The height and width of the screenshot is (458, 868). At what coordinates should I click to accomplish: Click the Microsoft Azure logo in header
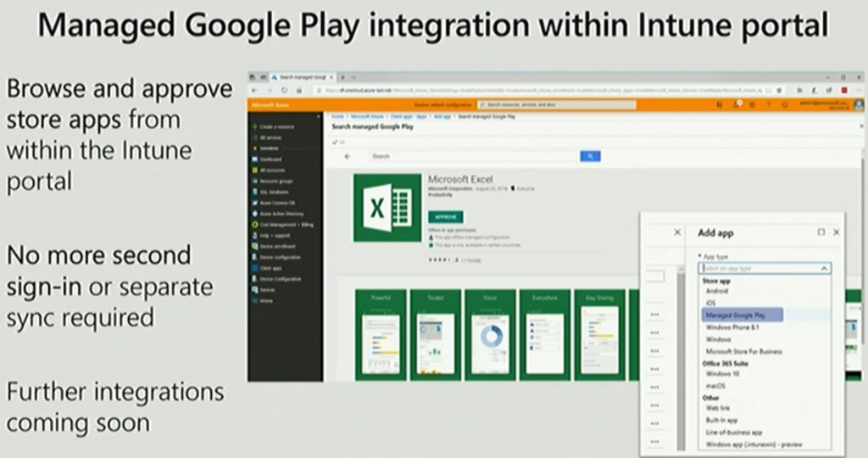pyautogui.click(x=270, y=105)
